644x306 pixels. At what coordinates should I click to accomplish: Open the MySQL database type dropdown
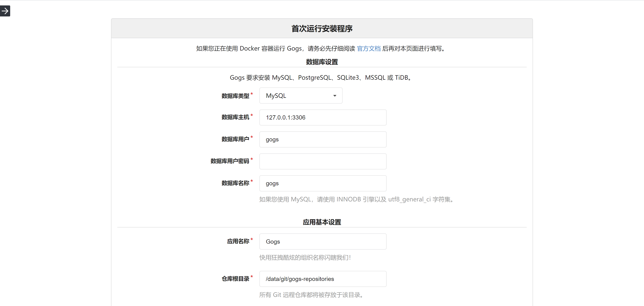point(300,96)
